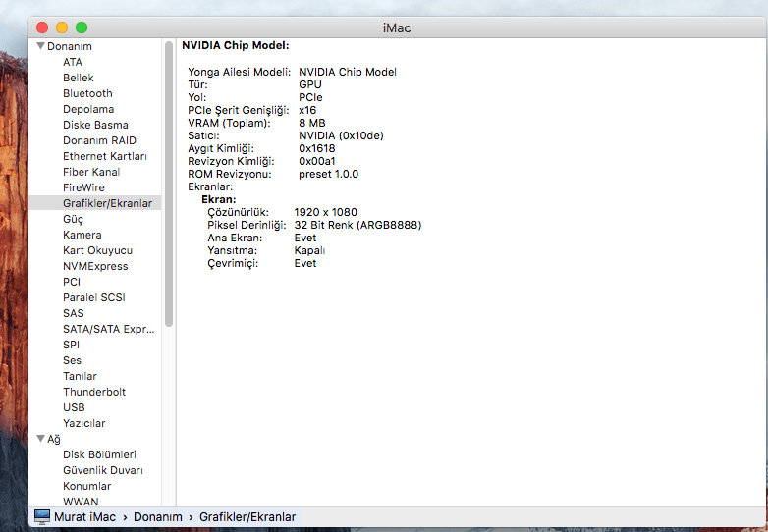
Task: Open the PCI entry
Action: point(72,282)
